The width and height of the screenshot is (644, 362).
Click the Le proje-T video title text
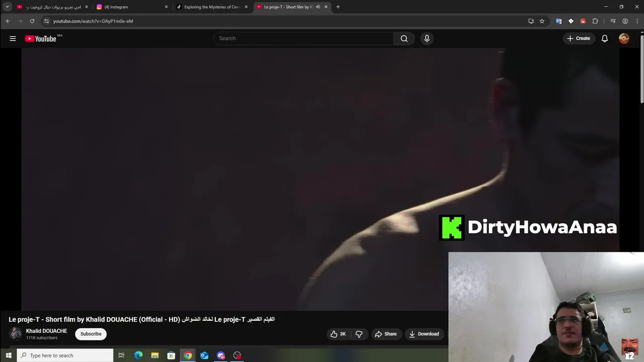pyautogui.click(x=141, y=319)
